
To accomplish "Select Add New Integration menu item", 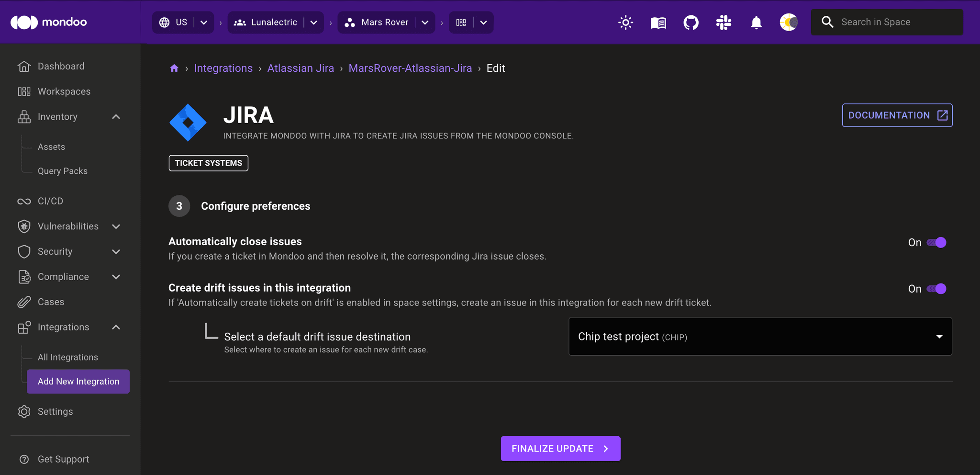I will pos(78,381).
